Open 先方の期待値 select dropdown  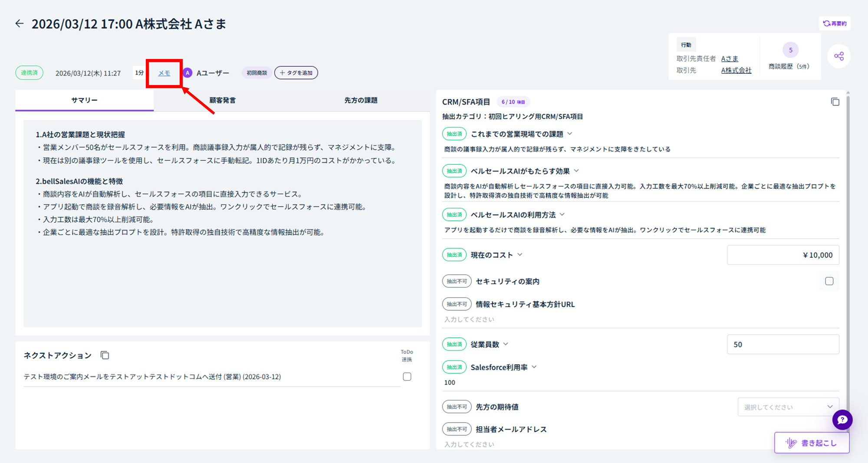(x=788, y=407)
